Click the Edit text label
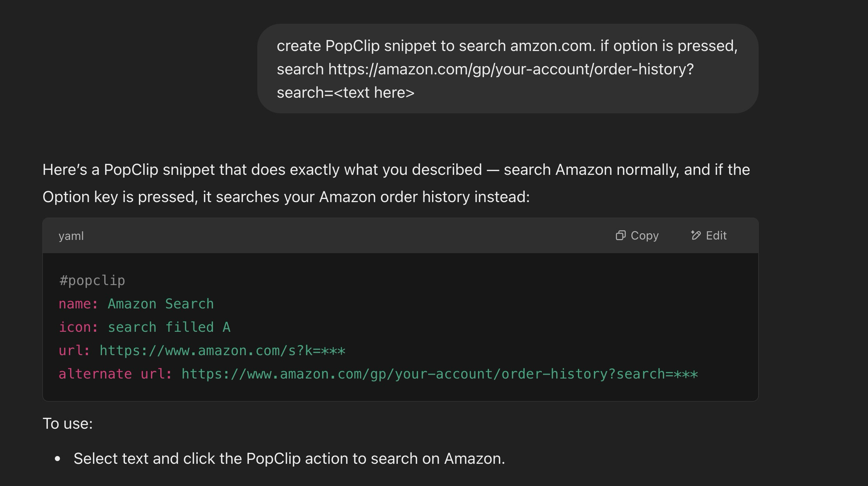This screenshot has width=868, height=486. 716,236
